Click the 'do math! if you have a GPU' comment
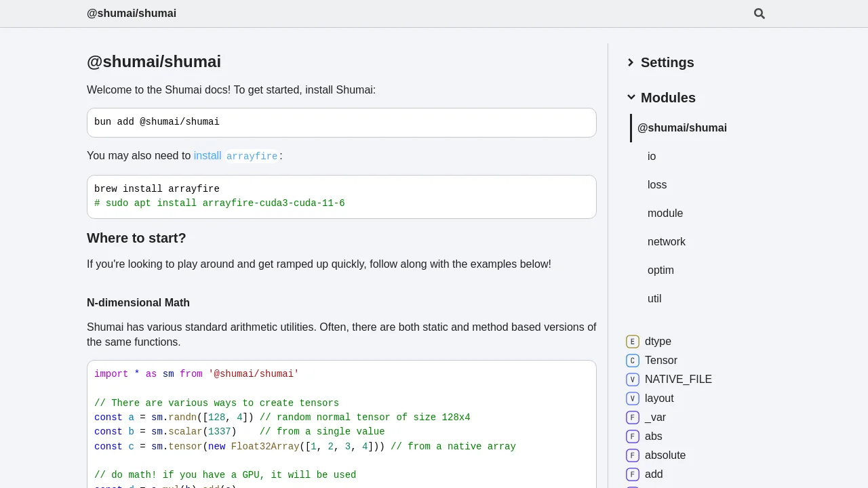868x488 pixels. [225, 475]
